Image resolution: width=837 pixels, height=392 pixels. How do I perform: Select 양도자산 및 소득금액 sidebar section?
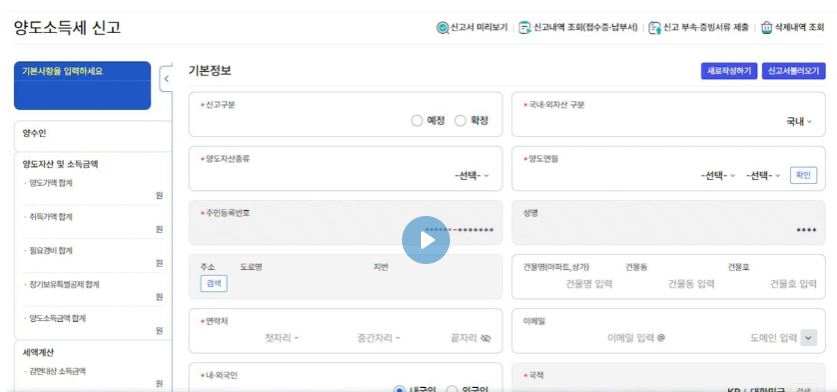[x=60, y=164]
